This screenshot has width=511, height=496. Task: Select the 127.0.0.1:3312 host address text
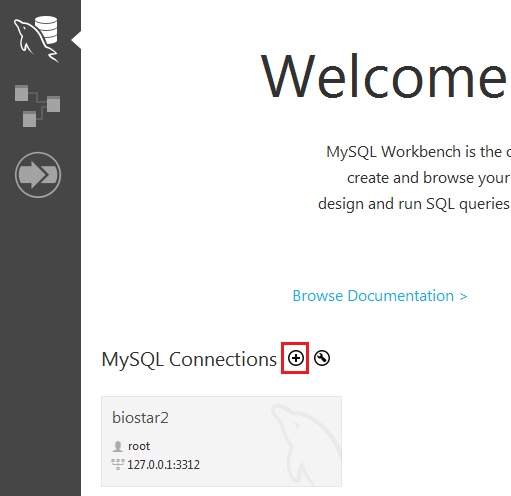pyautogui.click(x=163, y=465)
